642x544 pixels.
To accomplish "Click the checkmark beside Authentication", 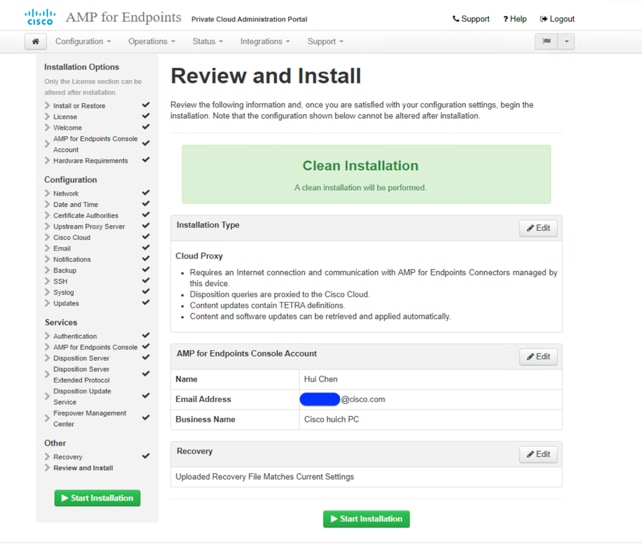I will point(146,335).
